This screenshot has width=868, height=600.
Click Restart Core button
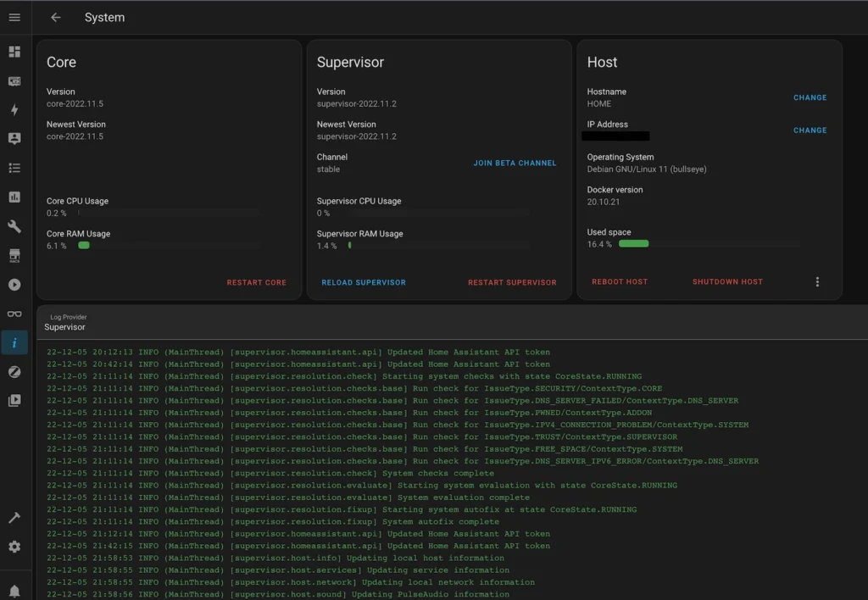click(256, 282)
